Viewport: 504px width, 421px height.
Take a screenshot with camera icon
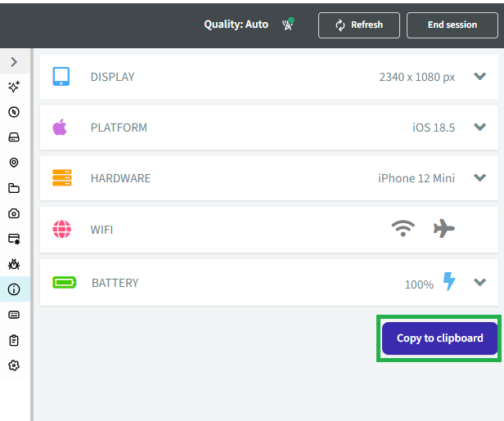14,213
